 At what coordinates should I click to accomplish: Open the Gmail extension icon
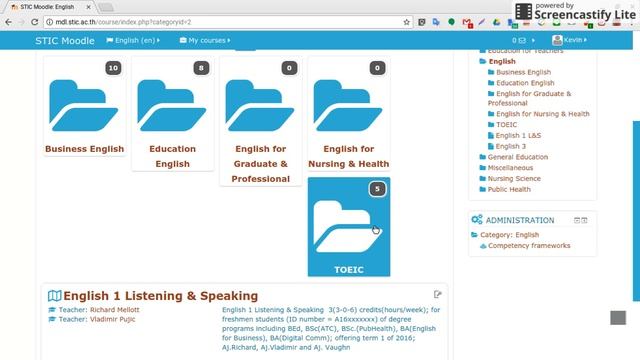[467, 22]
